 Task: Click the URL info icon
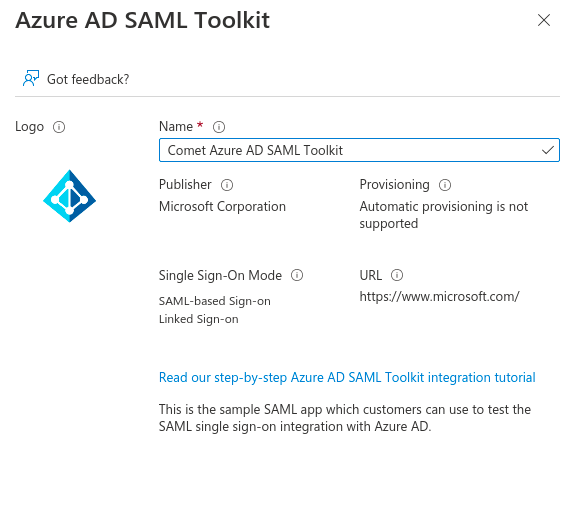point(397,275)
